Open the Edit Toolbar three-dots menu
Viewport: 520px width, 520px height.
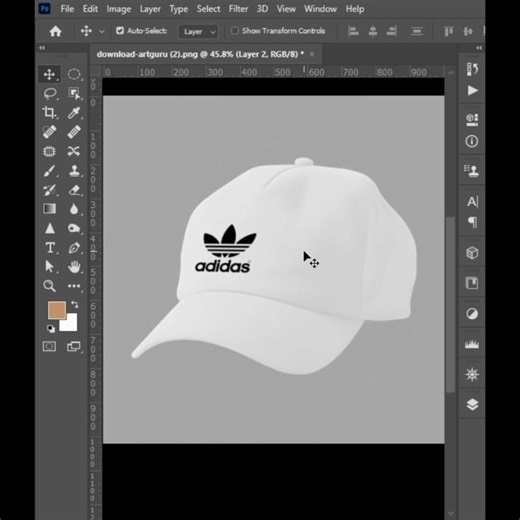pyautogui.click(x=74, y=286)
